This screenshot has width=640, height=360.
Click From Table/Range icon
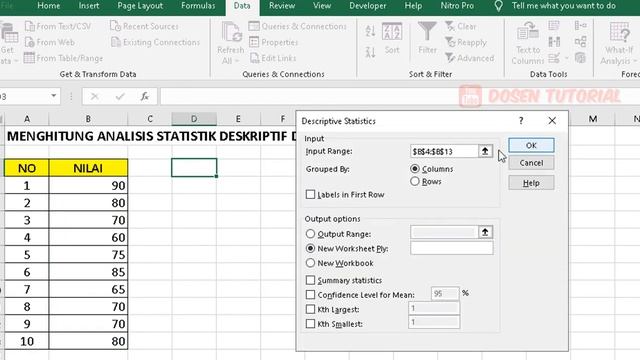(29, 58)
